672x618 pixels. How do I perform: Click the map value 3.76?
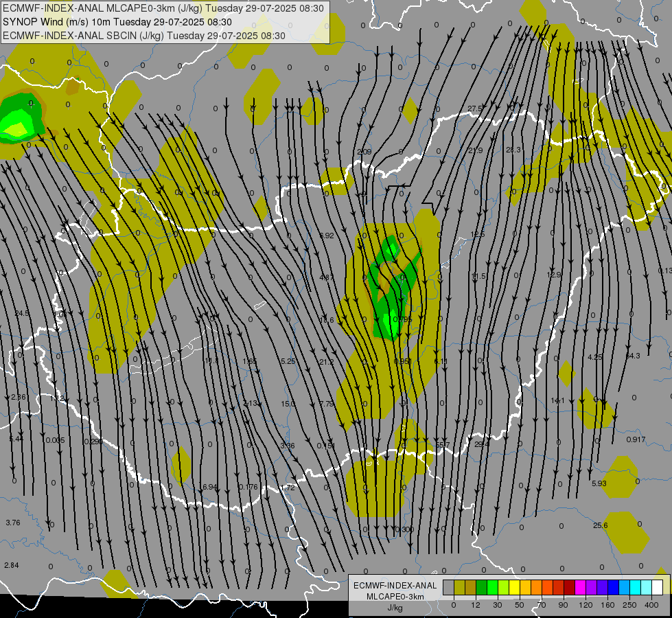13,523
